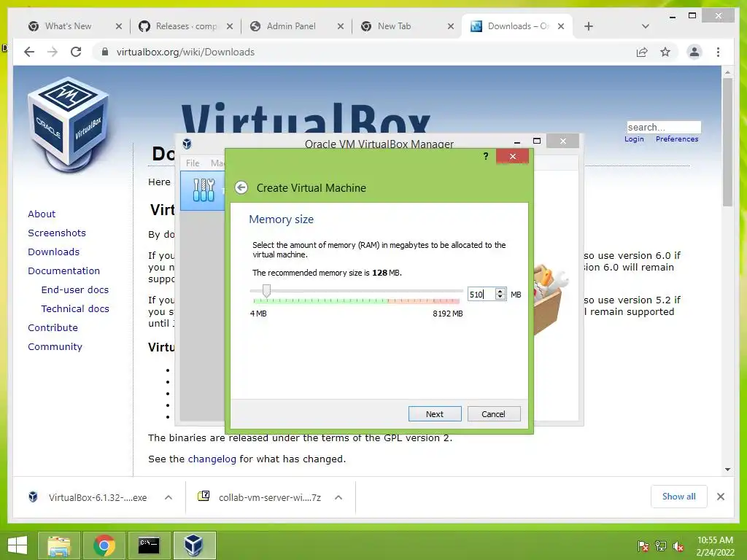Open the Preferences link on the webpage
This screenshot has height=560, width=747.
click(677, 139)
